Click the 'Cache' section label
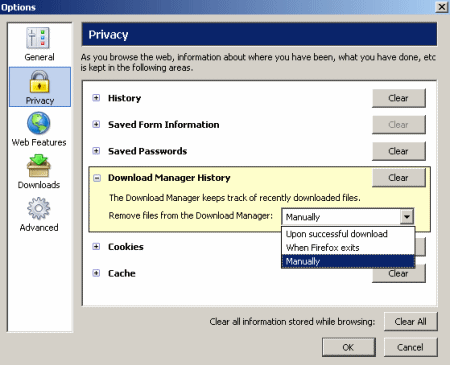Image resolution: width=450 pixels, height=365 pixels. click(x=122, y=273)
